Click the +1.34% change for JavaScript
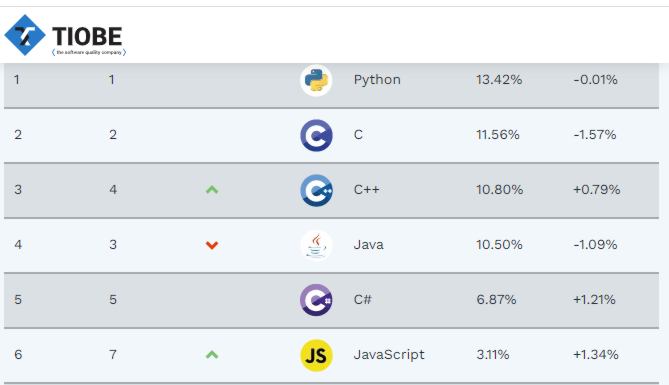The height and width of the screenshot is (385, 669). pos(596,354)
